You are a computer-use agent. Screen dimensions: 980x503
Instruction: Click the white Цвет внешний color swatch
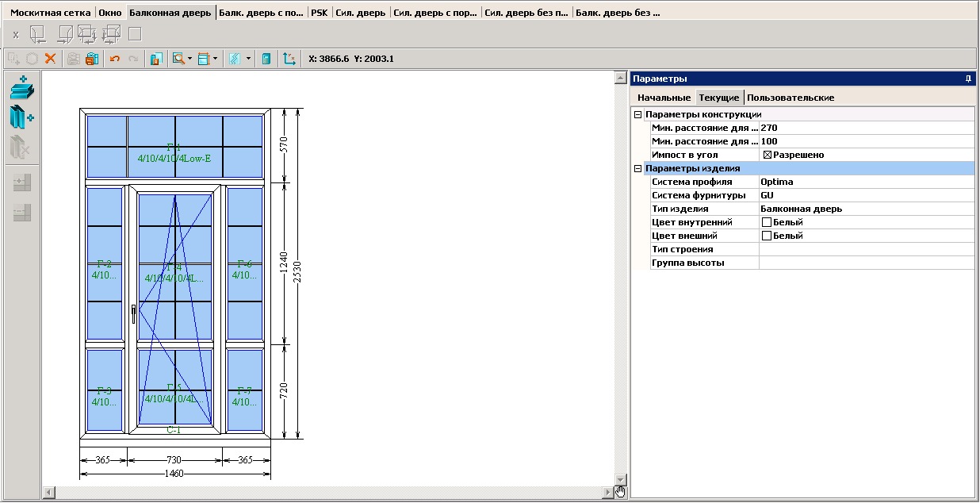point(767,236)
